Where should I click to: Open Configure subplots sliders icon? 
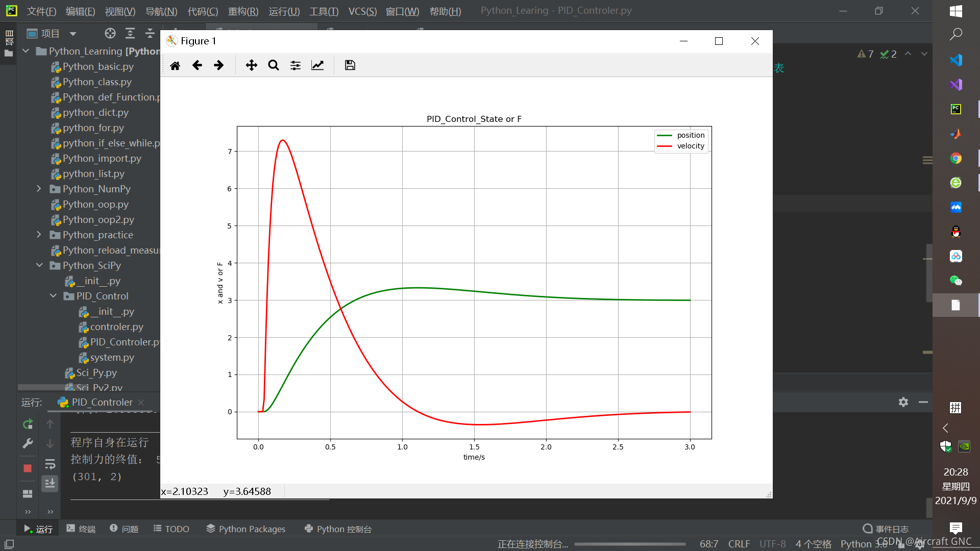coord(296,65)
